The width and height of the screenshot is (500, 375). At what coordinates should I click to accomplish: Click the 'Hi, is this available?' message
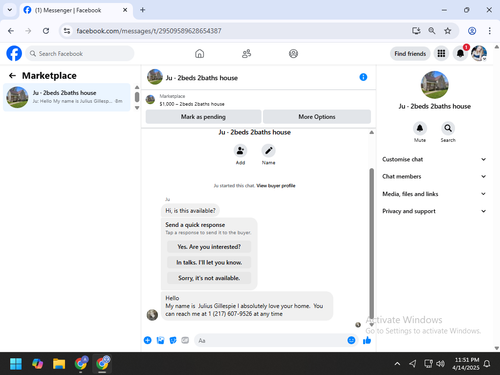click(x=190, y=211)
